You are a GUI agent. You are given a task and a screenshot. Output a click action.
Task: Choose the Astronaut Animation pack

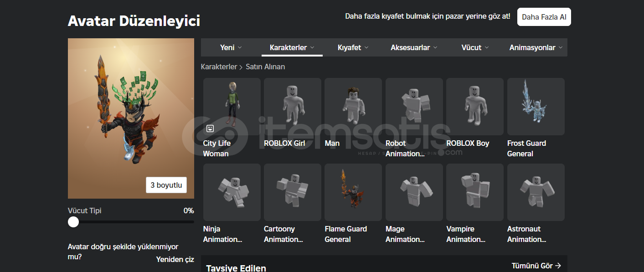point(536,192)
